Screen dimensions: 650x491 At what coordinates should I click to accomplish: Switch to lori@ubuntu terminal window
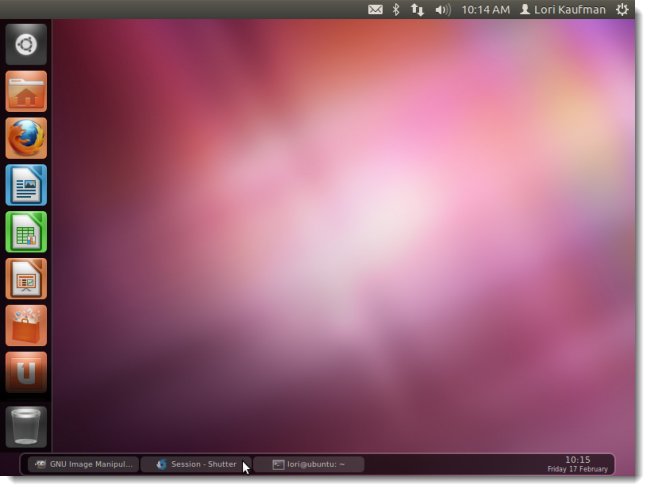309,464
